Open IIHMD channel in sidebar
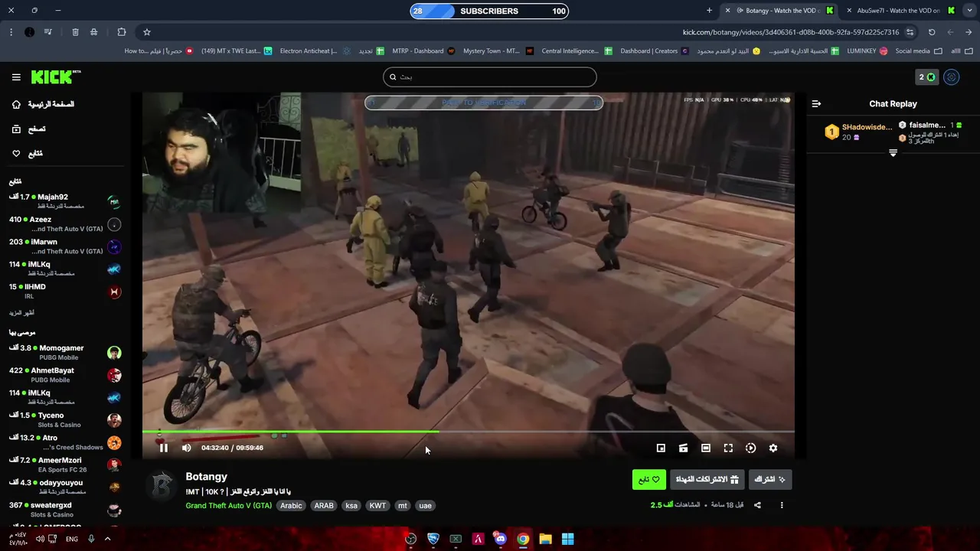This screenshot has height=551, width=980. coord(65,291)
